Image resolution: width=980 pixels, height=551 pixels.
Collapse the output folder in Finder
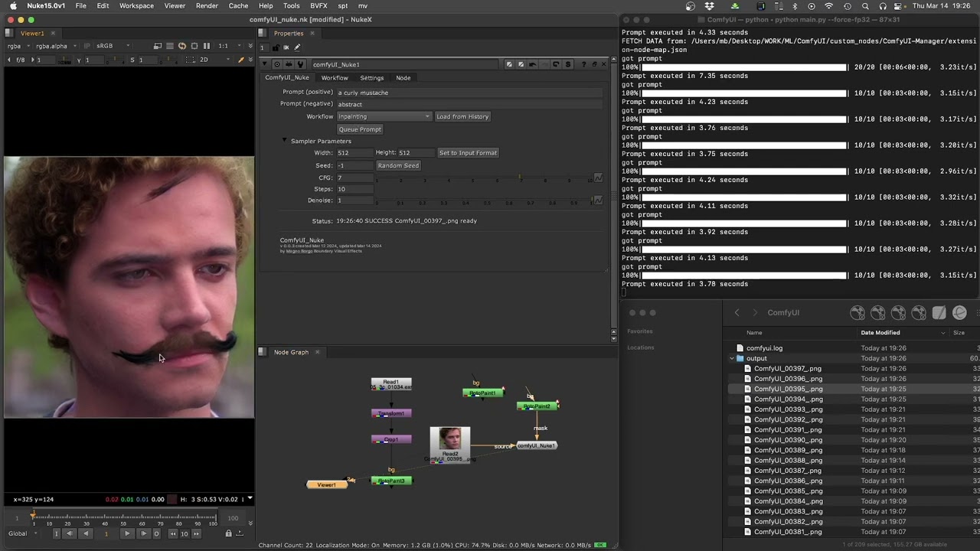point(731,358)
